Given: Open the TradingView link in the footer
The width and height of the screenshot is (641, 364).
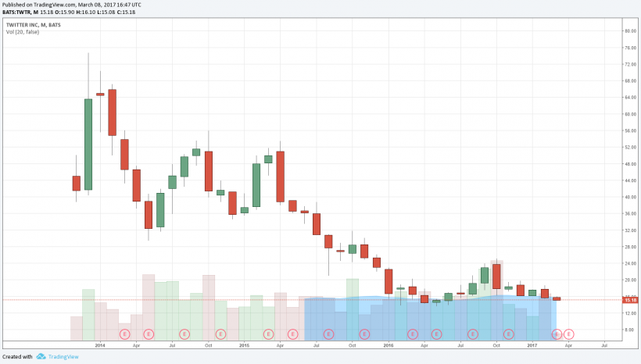Looking at the screenshot, I should click(x=63, y=357).
